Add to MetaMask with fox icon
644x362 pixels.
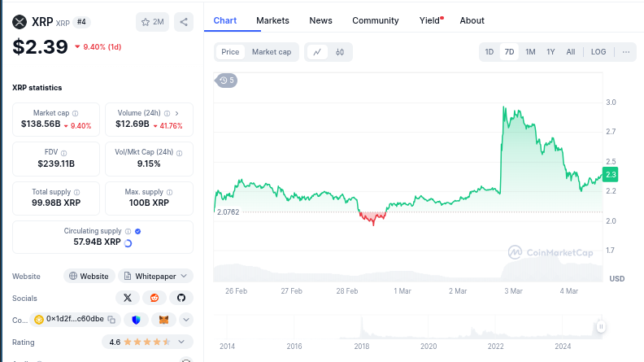[x=164, y=320]
